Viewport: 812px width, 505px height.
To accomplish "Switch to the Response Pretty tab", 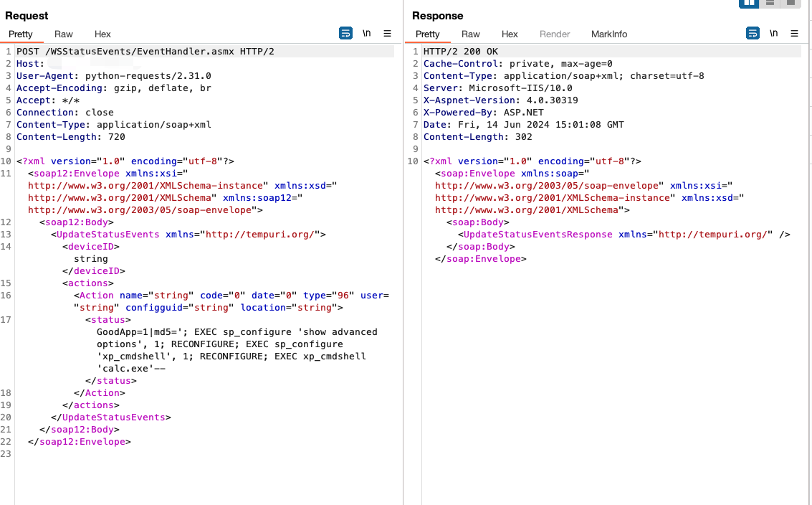I will click(428, 34).
